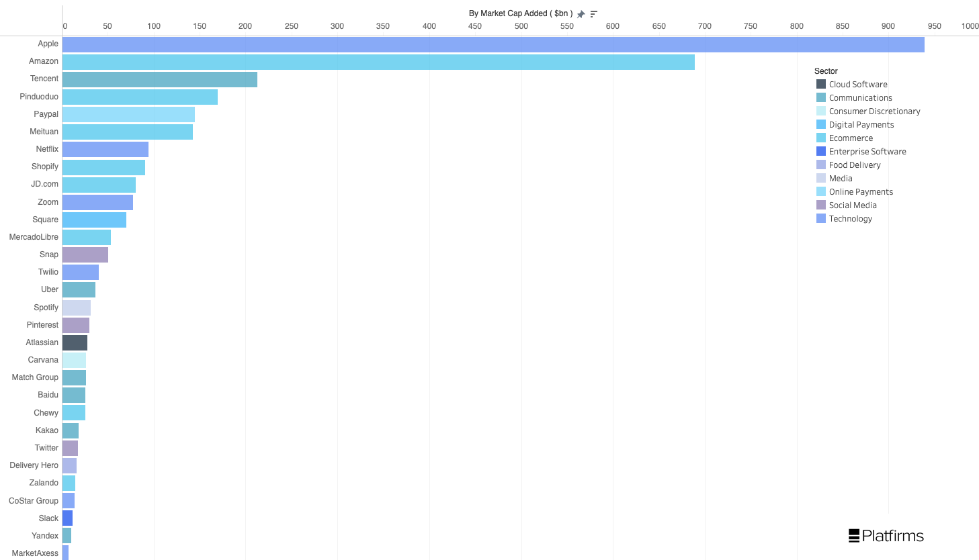Select the Communications legend swatch
This screenshot has height=560, width=979.
point(821,97)
